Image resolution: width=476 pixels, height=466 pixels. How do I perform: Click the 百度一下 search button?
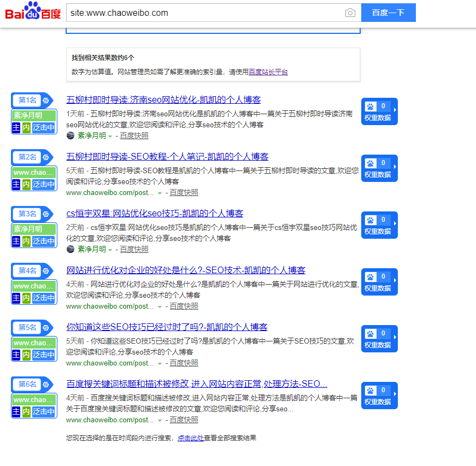(x=388, y=13)
